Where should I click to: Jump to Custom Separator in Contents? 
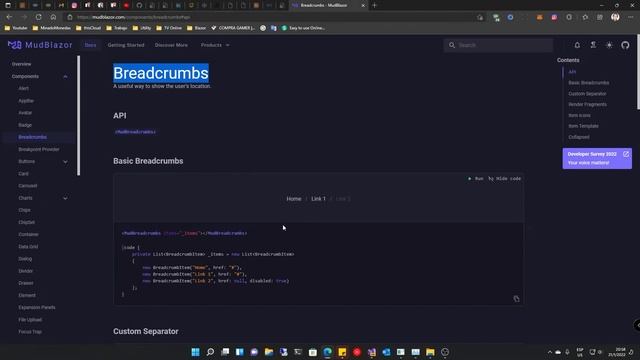(587, 93)
